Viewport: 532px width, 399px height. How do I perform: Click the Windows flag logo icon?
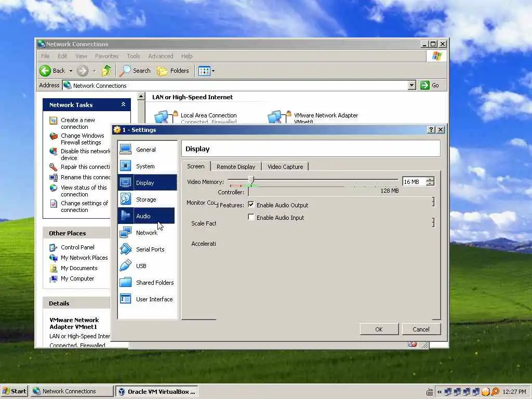(437, 56)
